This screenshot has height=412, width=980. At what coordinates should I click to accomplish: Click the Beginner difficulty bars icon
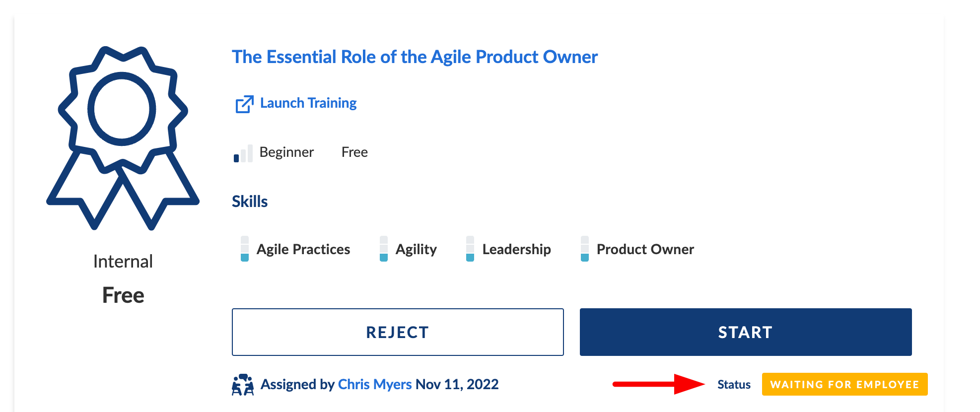(x=243, y=153)
